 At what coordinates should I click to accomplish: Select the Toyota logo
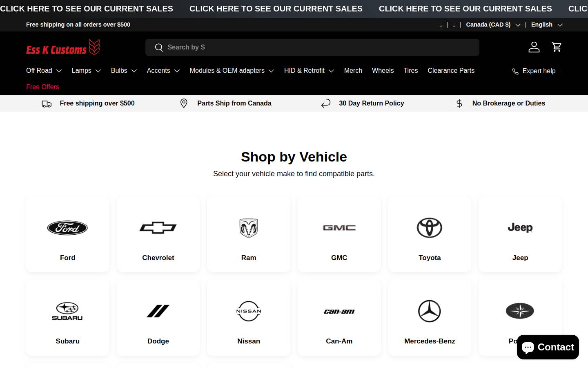[x=430, y=228]
